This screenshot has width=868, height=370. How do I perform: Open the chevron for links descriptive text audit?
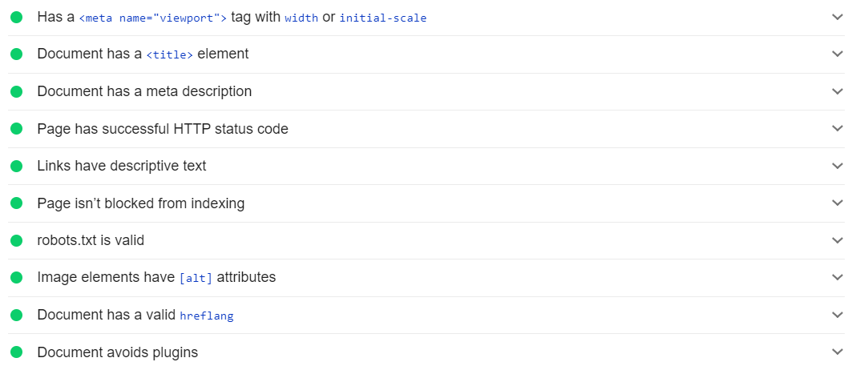(x=838, y=166)
